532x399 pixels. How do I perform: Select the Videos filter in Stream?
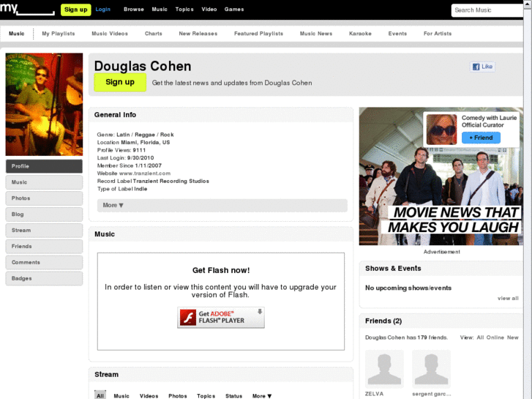coord(149,396)
